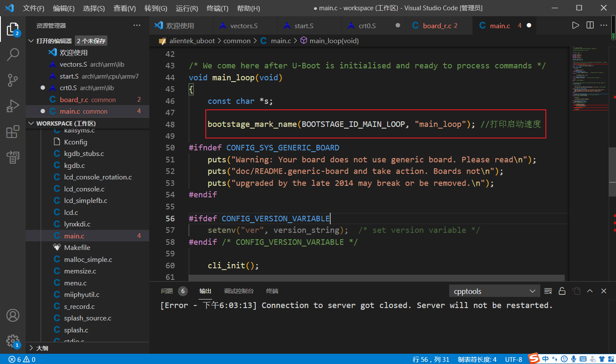Open the File menu

click(33, 8)
